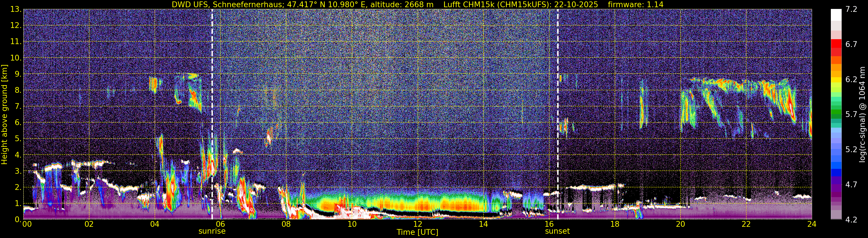The image size is (868, 238).
Task: Click the time axis label 12
Action: [417, 224]
